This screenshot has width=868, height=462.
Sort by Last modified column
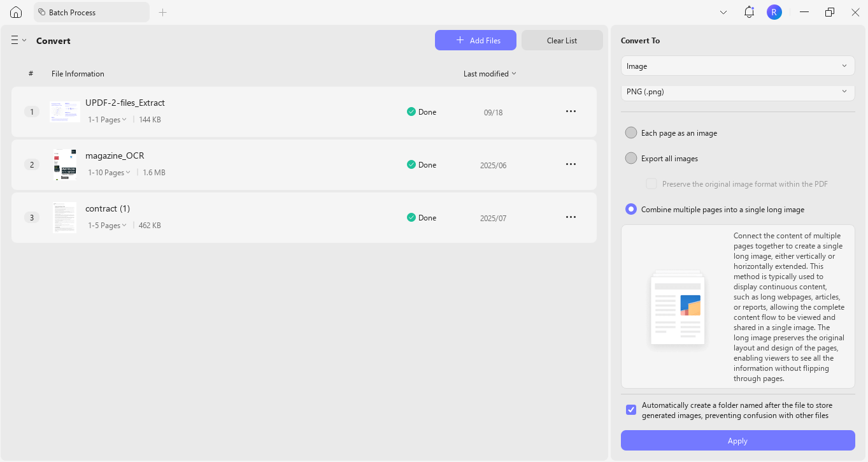pyautogui.click(x=490, y=74)
